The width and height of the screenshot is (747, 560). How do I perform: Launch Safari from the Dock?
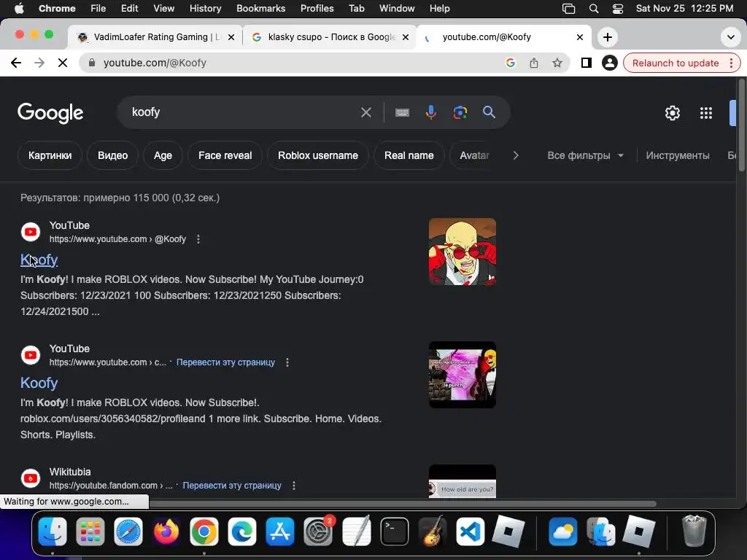[x=128, y=532]
